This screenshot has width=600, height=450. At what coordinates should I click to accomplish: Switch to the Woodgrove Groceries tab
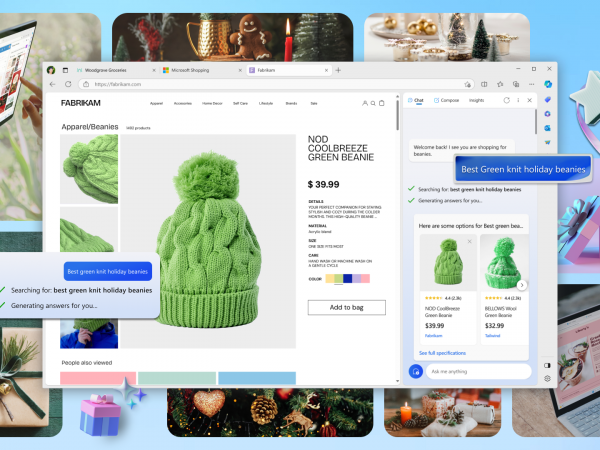pyautogui.click(x=114, y=70)
